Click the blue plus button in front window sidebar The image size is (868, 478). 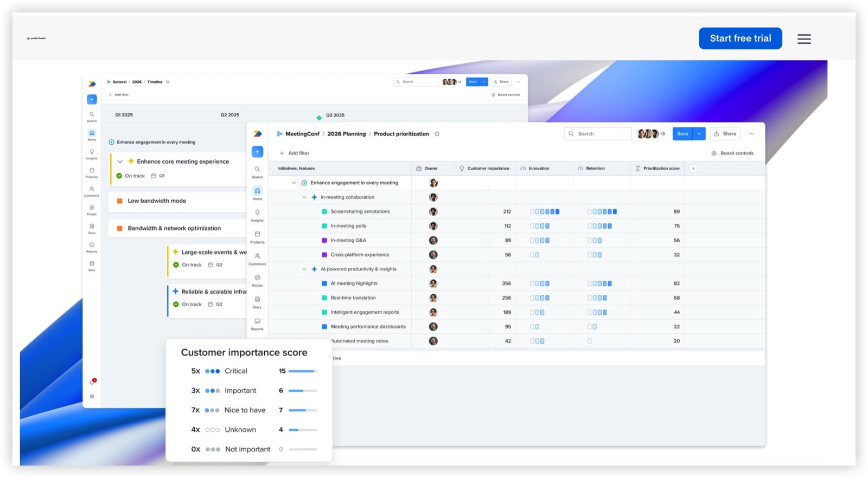(258, 152)
